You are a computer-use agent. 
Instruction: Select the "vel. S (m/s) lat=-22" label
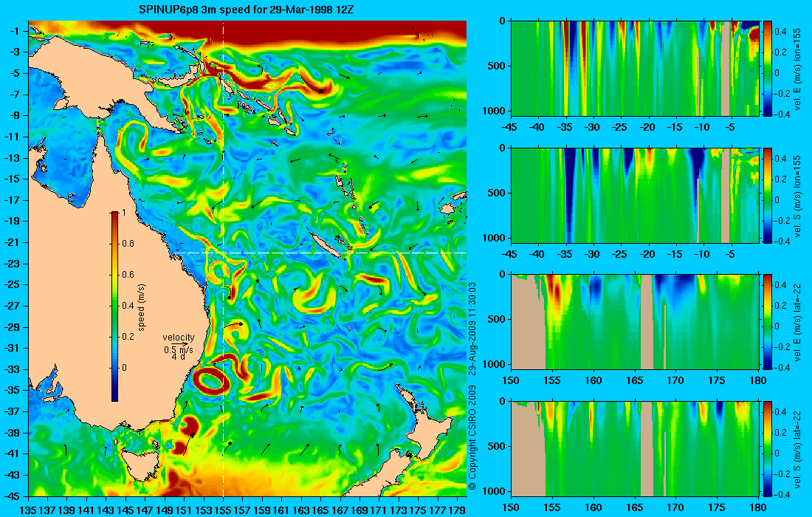[x=797, y=448]
